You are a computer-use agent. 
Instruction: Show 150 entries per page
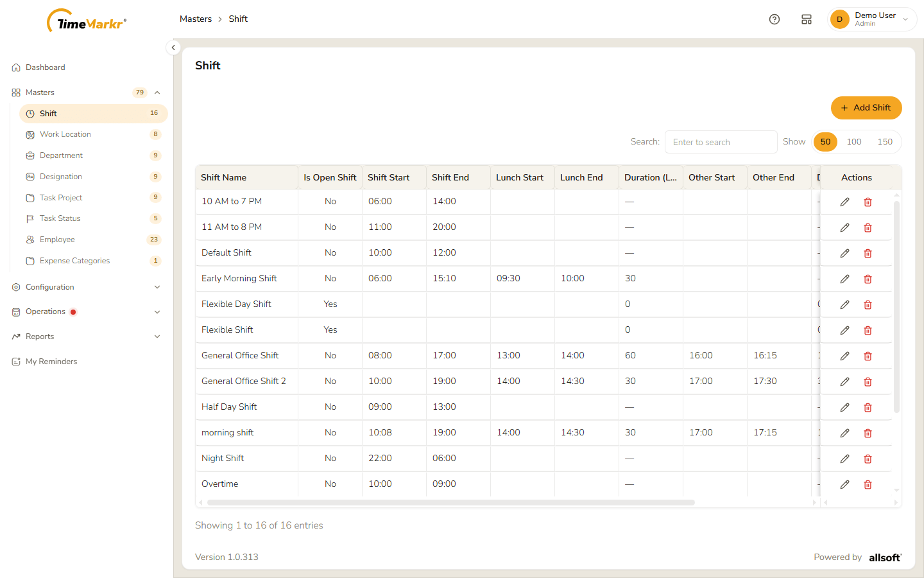(885, 142)
